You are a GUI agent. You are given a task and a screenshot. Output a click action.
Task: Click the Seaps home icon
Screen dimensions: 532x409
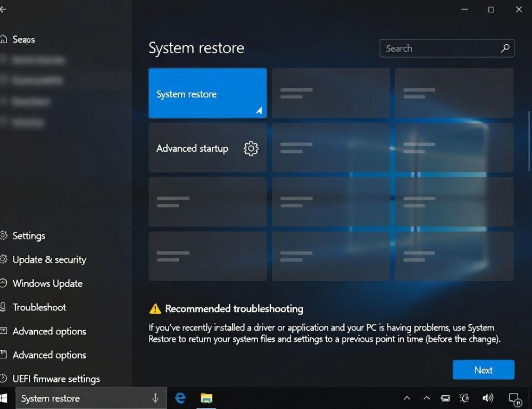coord(5,39)
